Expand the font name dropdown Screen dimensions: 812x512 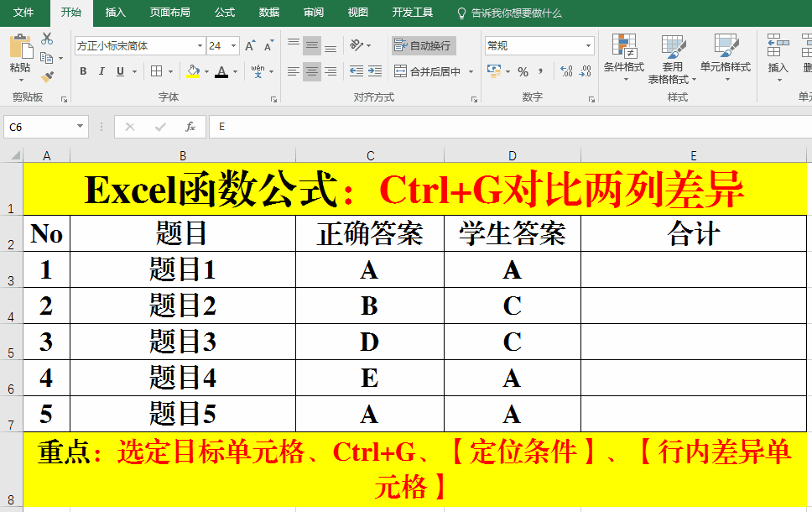[x=200, y=46]
